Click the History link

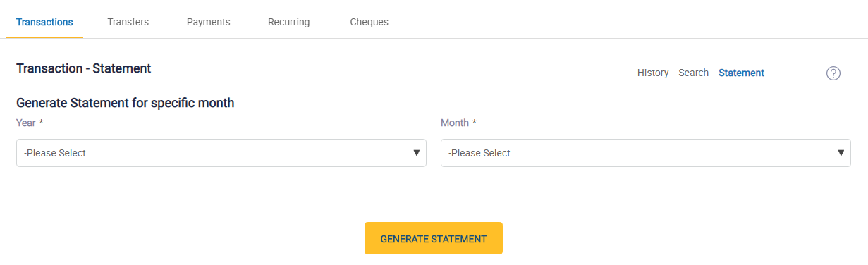[x=653, y=73]
